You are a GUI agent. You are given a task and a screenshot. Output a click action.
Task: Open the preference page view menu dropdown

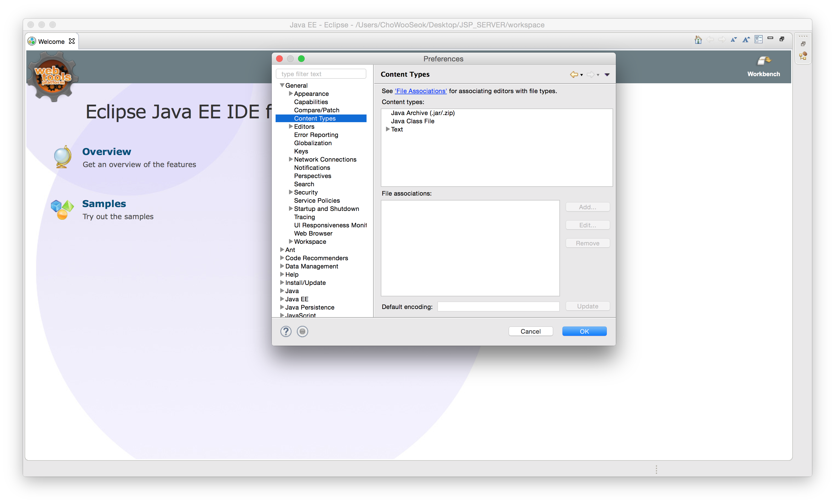click(x=607, y=75)
